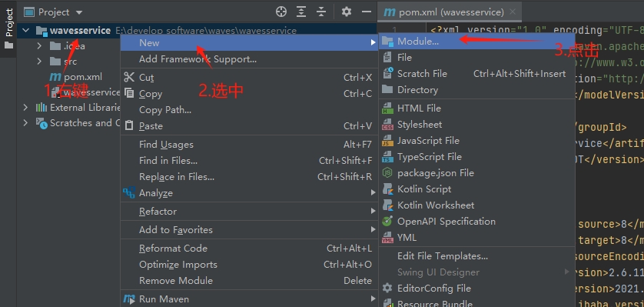Close the pom.xml (wavesservice) tab
The height and width of the screenshot is (307, 644).
pos(512,12)
